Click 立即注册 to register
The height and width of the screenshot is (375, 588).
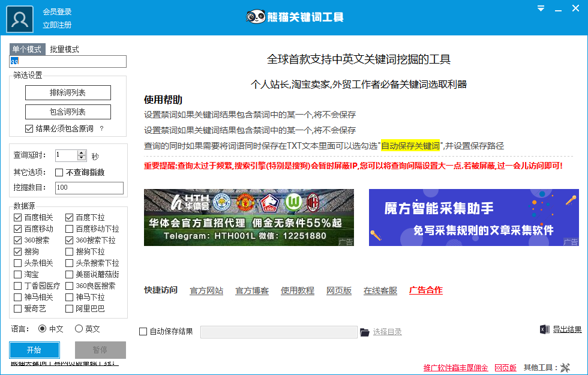pos(57,25)
